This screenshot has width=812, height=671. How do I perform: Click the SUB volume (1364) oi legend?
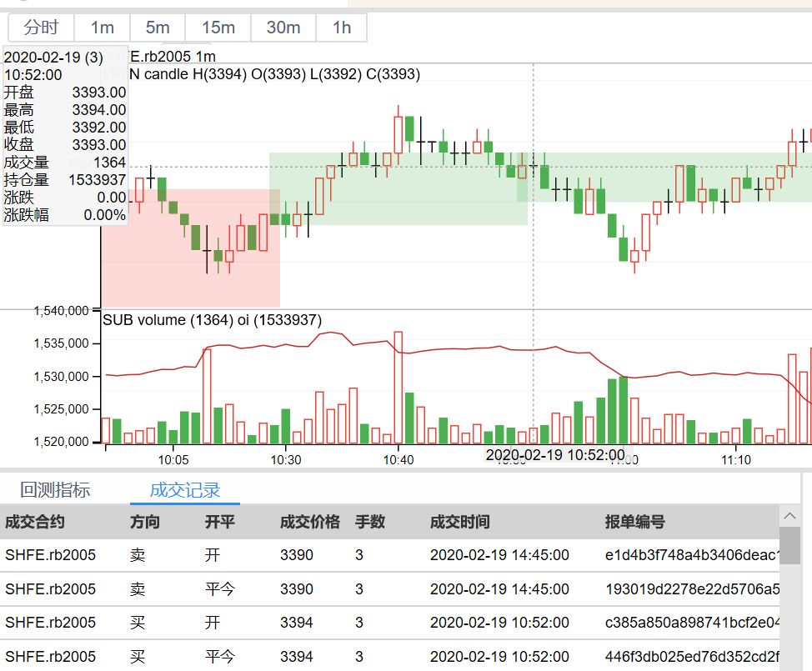(x=213, y=320)
